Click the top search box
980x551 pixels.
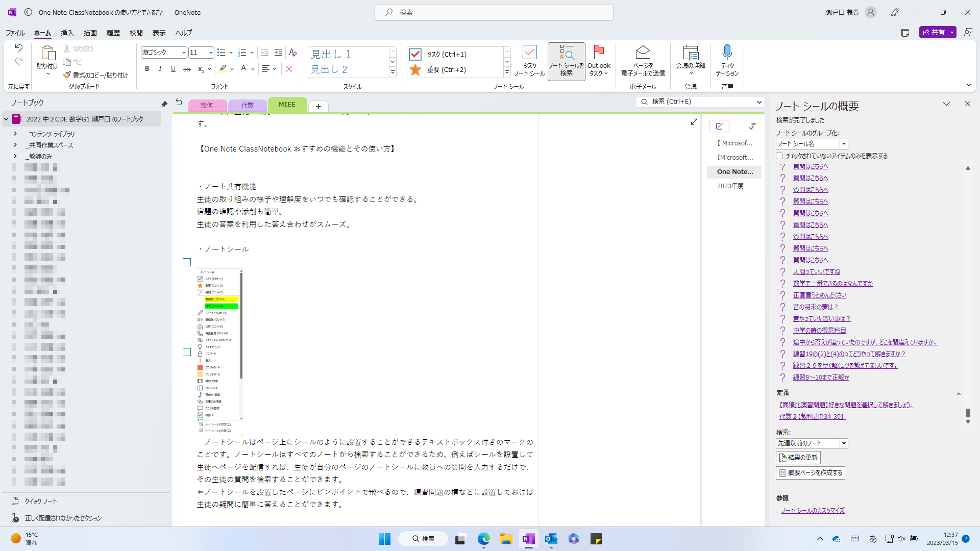click(493, 12)
